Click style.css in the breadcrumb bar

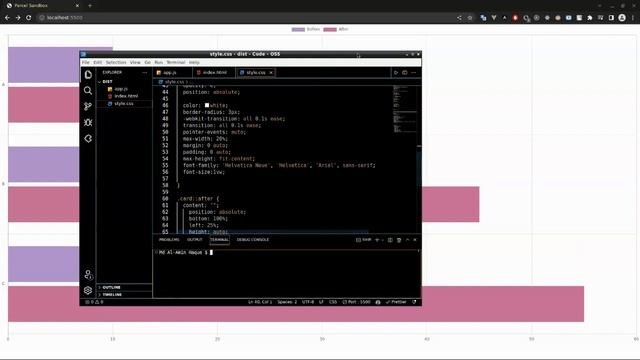[174, 82]
